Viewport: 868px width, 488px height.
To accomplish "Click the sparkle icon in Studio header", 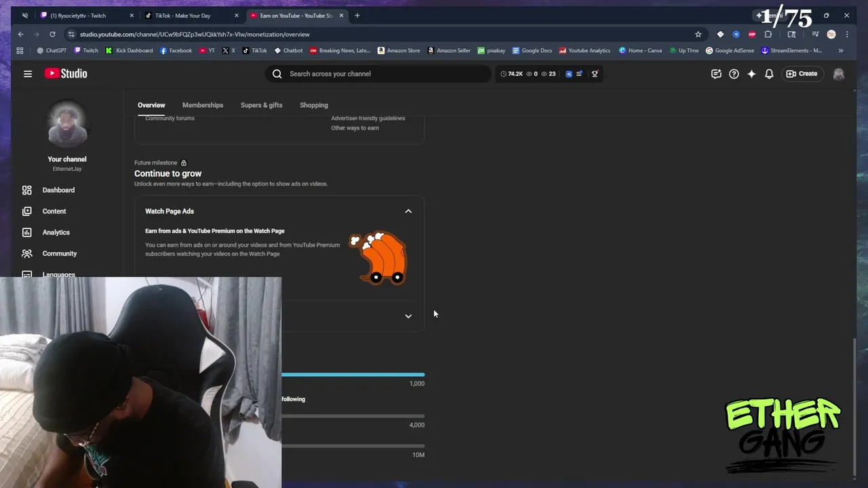I will tap(751, 74).
